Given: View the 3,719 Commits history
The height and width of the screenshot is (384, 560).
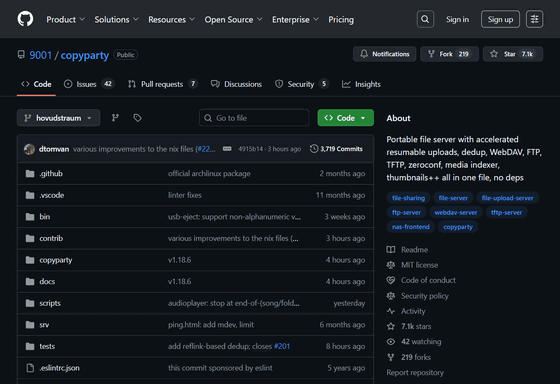Looking at the screenshot, I should pyautogui.click(x=336, y=149).
